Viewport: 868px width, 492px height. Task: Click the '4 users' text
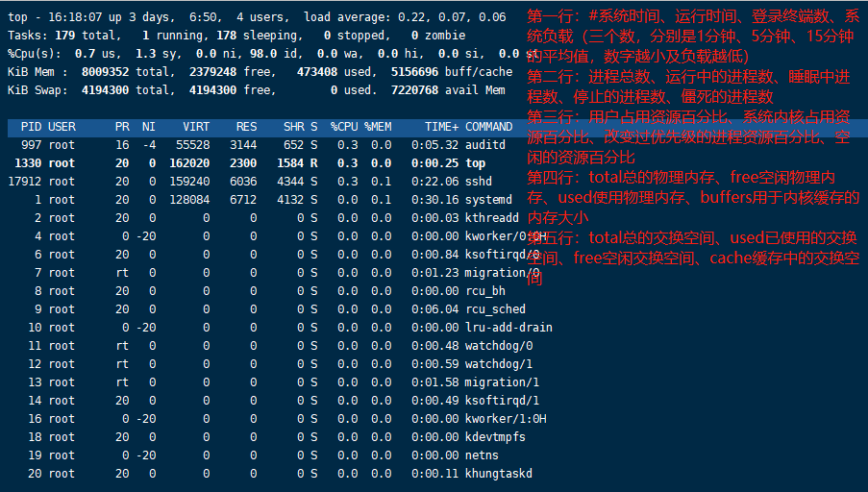[x=260, y=17]
